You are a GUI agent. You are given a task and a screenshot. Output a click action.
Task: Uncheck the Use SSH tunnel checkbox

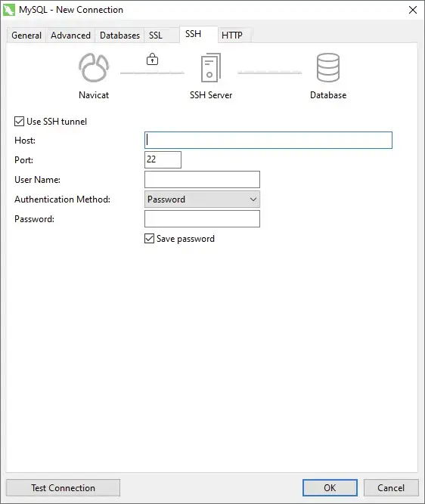(19, 122)
